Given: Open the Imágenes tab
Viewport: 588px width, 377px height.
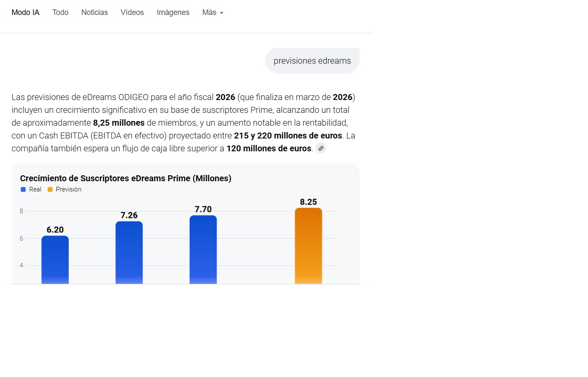Looking at the screenshot, I should (x=173, y=12).
